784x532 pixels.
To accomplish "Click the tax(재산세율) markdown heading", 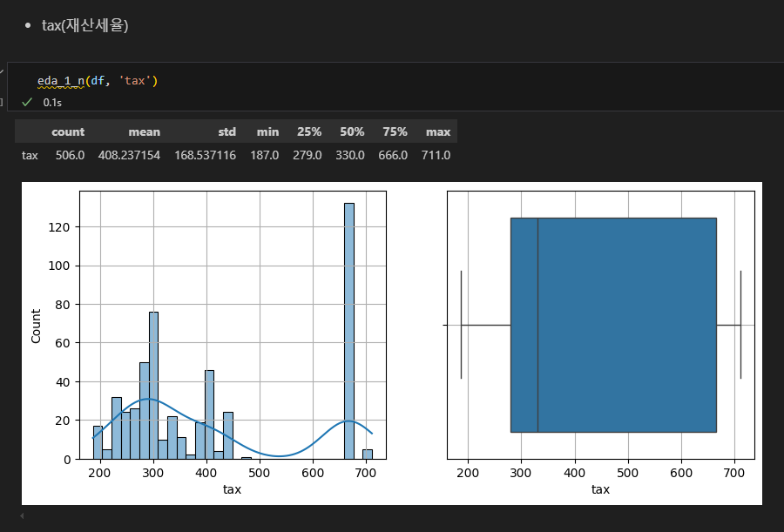I will [x=85, y=25].
